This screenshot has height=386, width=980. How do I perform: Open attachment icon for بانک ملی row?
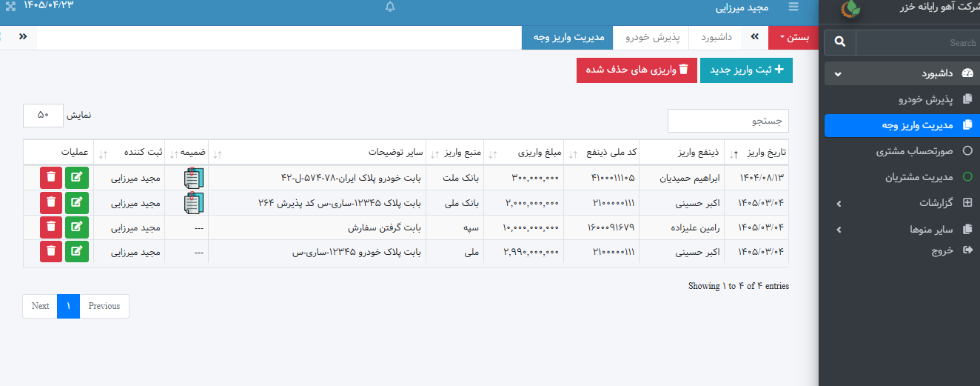tap(193, 203)
